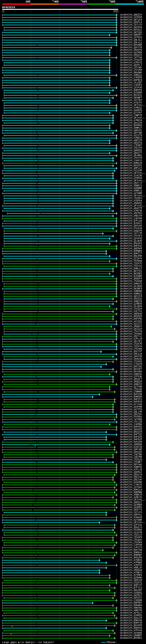Choose hit UniRef100_C6T706
146x644 pixels.
(131, 58)
